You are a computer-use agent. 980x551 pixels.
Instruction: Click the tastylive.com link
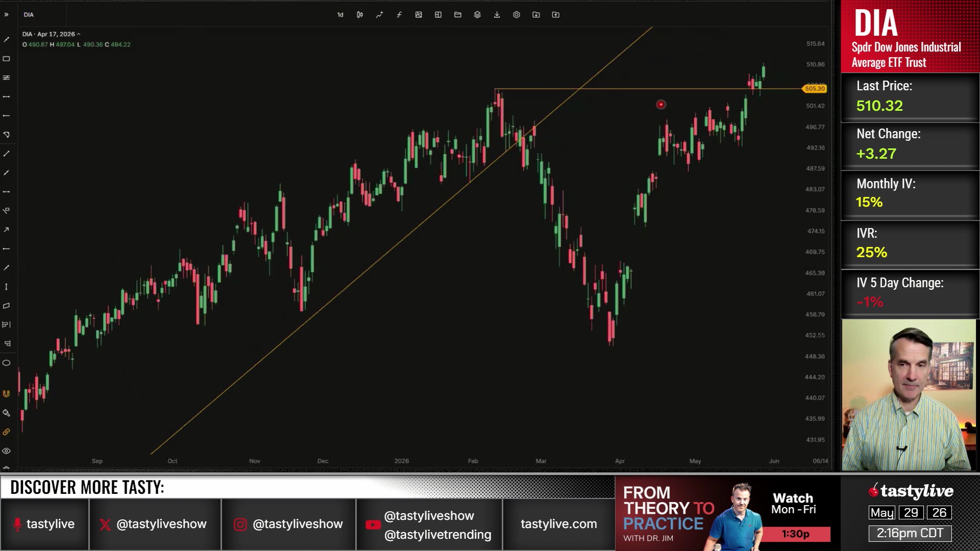click(558, 524)
